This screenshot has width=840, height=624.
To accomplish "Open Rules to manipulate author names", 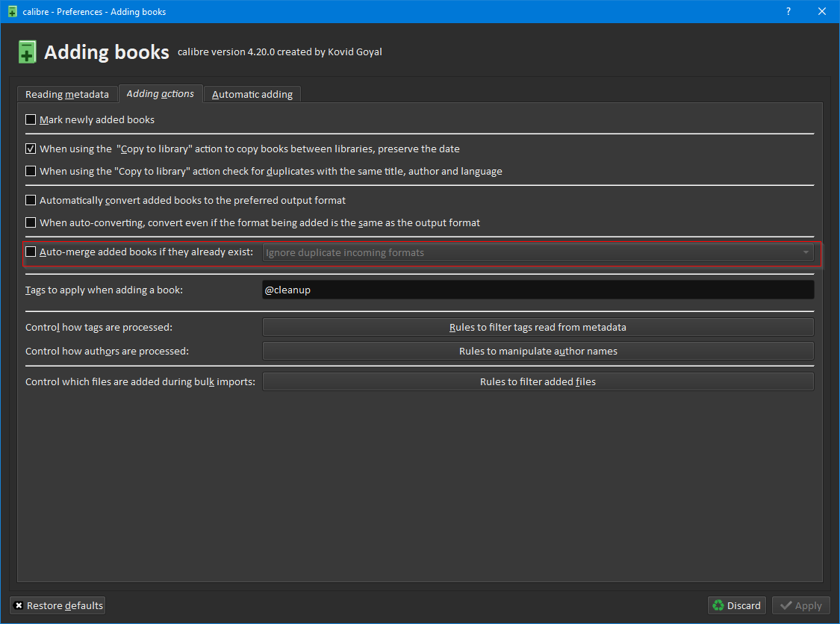I will coord(538,351).
